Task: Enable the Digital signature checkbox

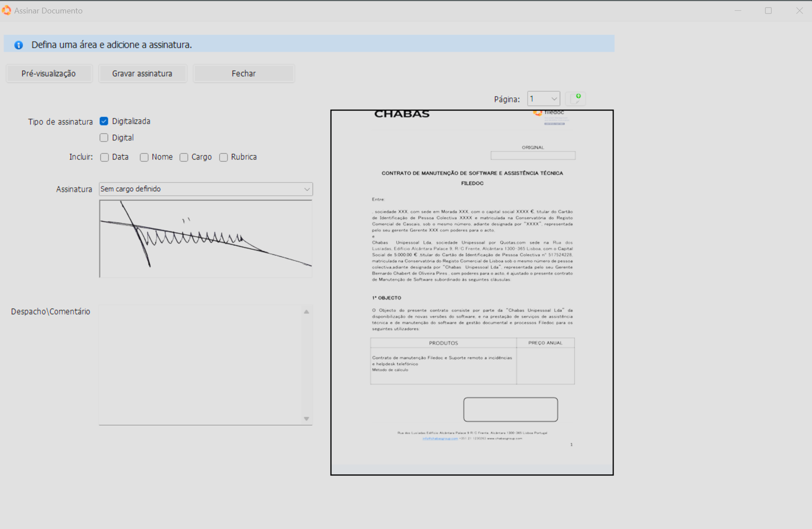Action: click(104, 138)
